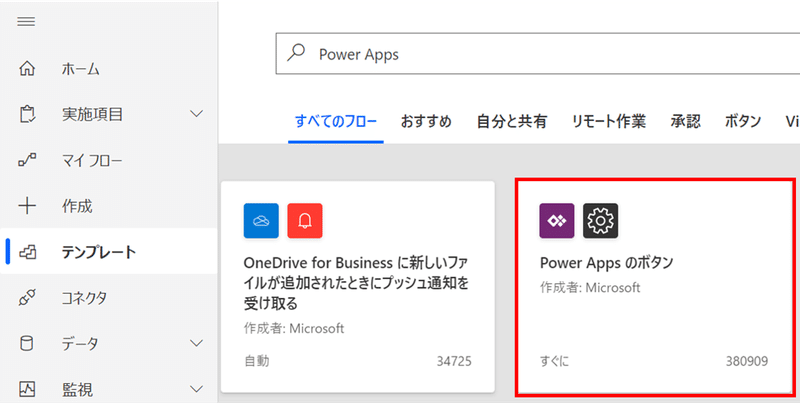800x403 pixels.
Task: Switch to the リモート作業 tab
Action: tap(609, 121)
